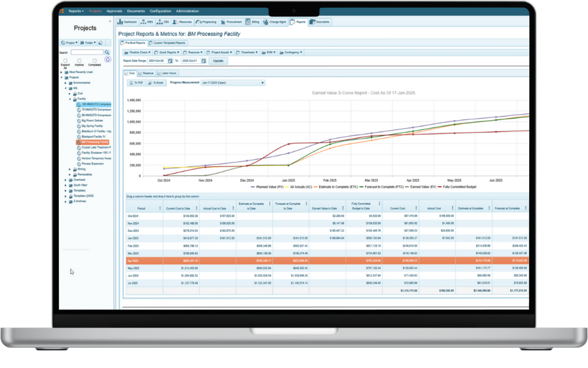The width and height of the screenshot is (588, 368).
Task: Check the Completed projects filter
Action: (x=94, y=61)
